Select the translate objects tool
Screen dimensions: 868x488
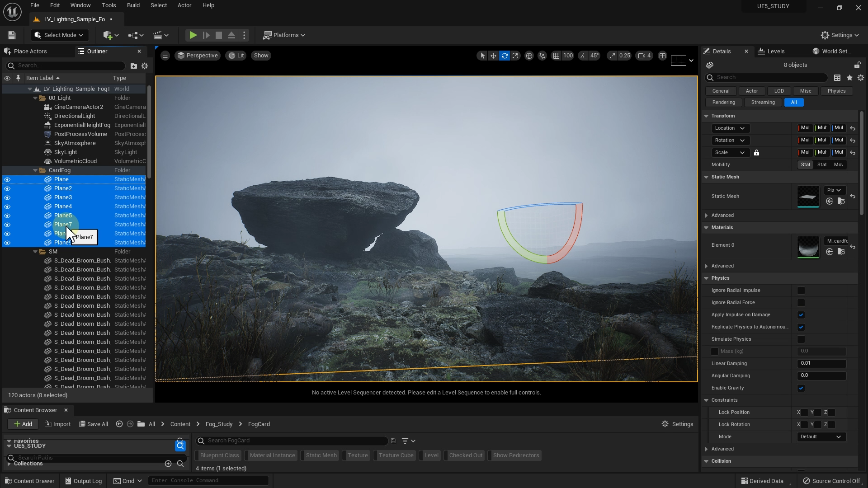click(x=493, y=56)
